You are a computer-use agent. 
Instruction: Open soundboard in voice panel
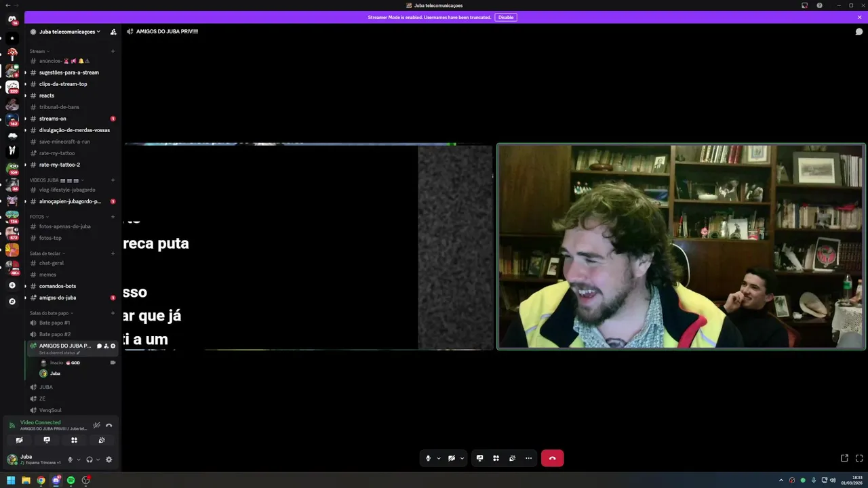tap(102, 440)
